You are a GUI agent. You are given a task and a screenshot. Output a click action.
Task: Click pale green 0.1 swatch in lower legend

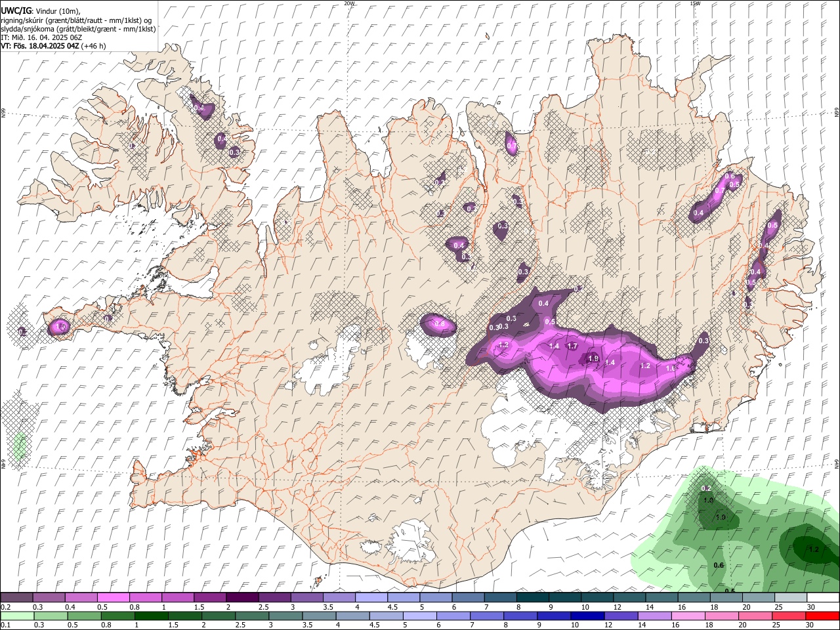point(18,616)
